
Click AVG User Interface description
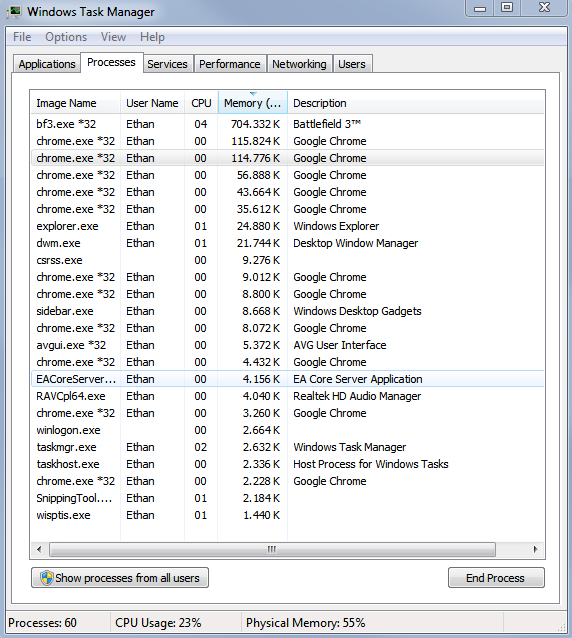340,345
